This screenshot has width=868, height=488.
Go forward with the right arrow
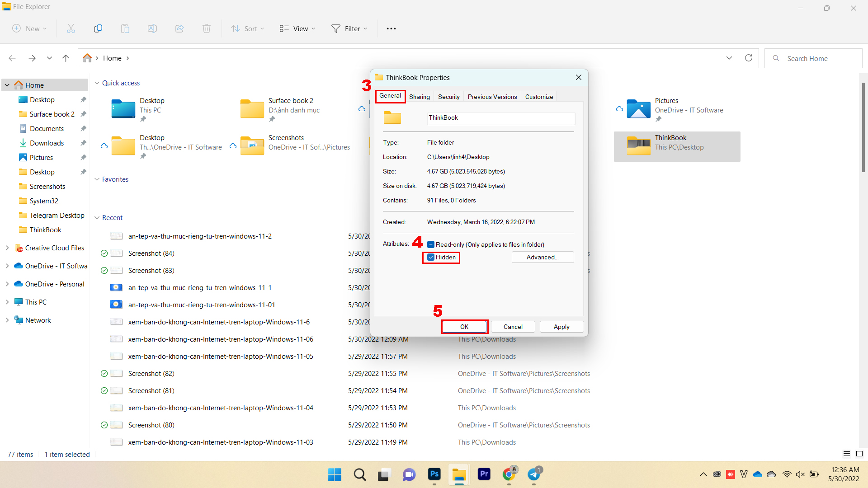[32, 58]
